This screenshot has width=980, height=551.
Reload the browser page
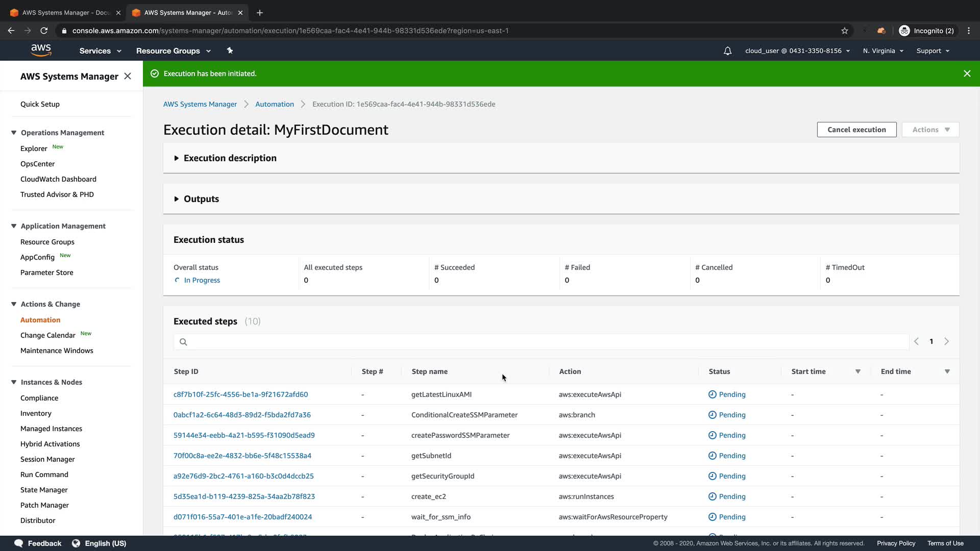(x=44, y=31)
